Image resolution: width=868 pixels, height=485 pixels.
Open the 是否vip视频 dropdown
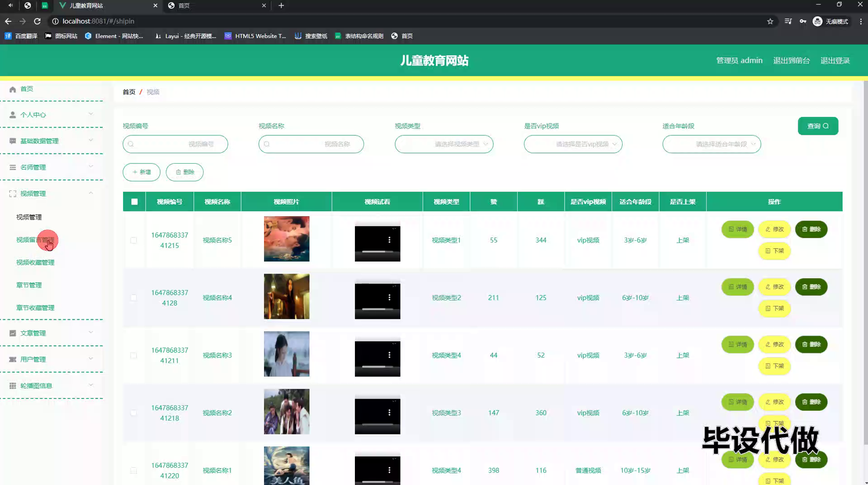pos(573,144)
